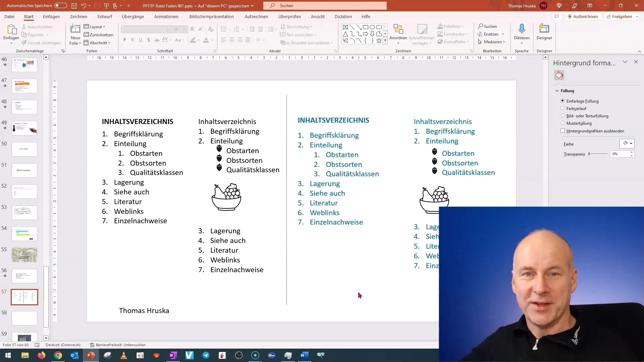Select the Ansicht ribbon tab

click(318, 16)
